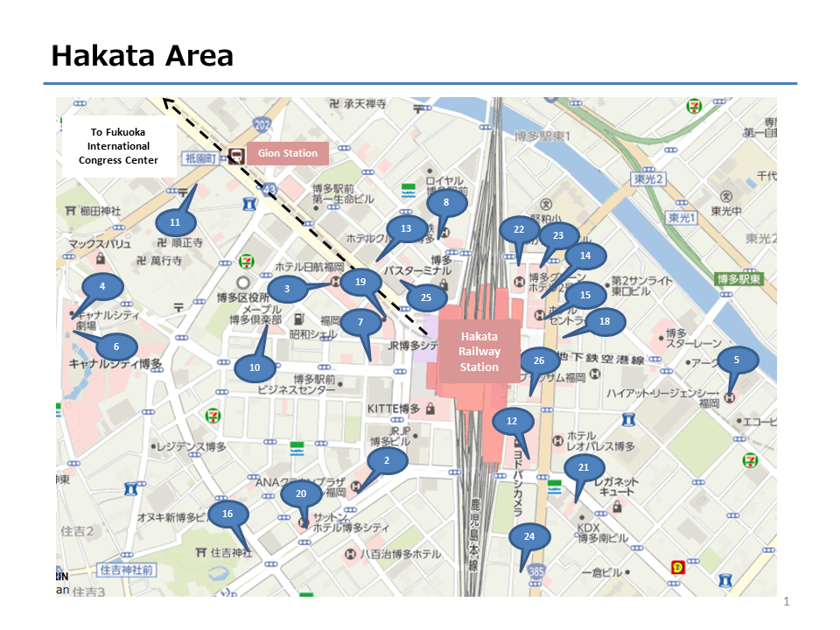Click the blue marker numbered 11
Screen dimensions: 840x630
click(174, 221)
